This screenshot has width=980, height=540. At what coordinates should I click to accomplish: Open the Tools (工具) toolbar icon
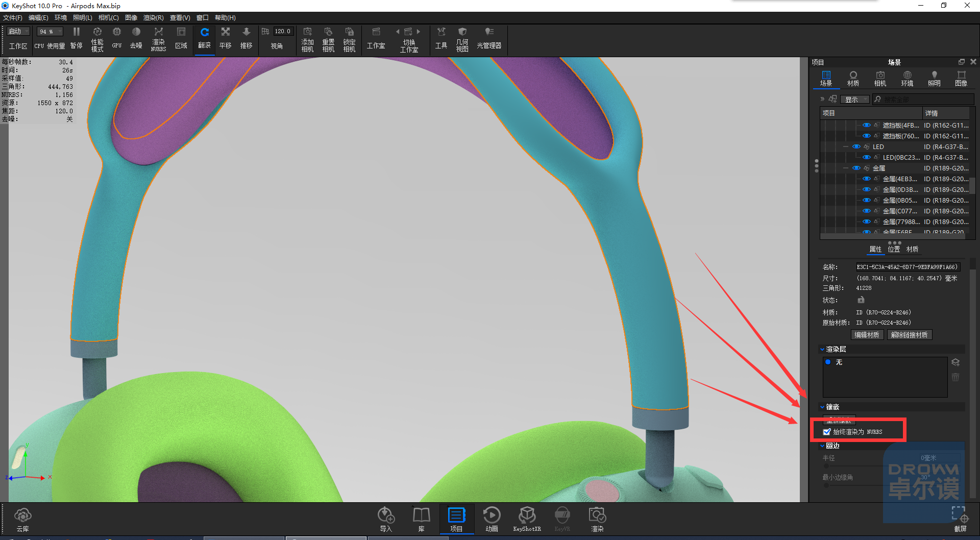pyautogui.click(x=441, y=38)
